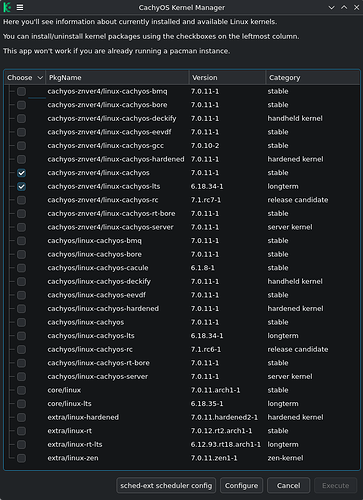363x500 pixels.
Task: Sort by the Category column header
Action: point(313,78)
